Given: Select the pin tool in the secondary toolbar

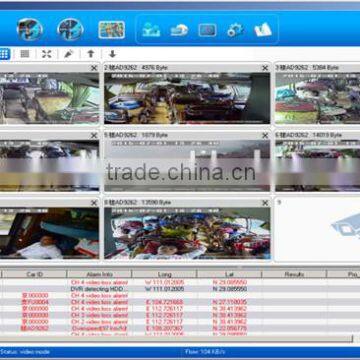Looking at the screenshot, I should point(69,54).
